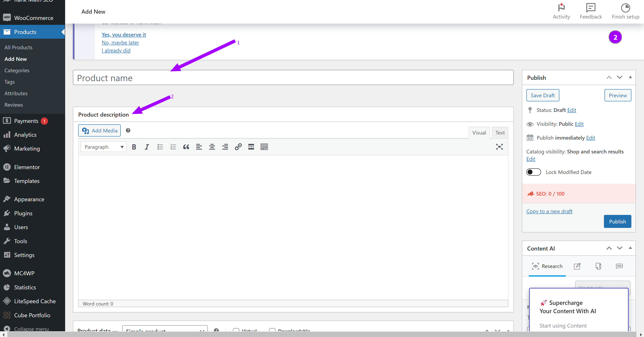Click the Add Media button
The width and height of the screenshot is (644, 337).
(99, 130)
